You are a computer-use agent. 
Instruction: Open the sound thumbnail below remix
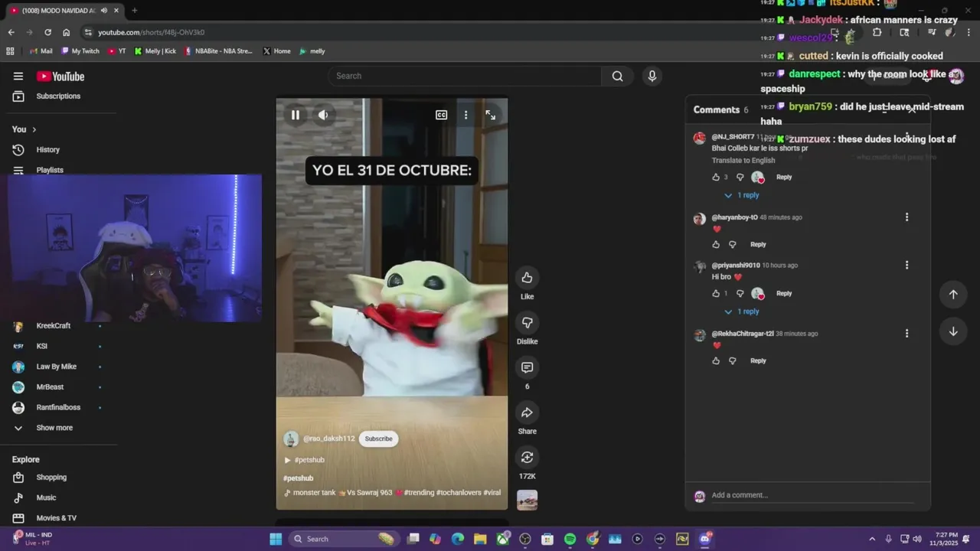527,500
